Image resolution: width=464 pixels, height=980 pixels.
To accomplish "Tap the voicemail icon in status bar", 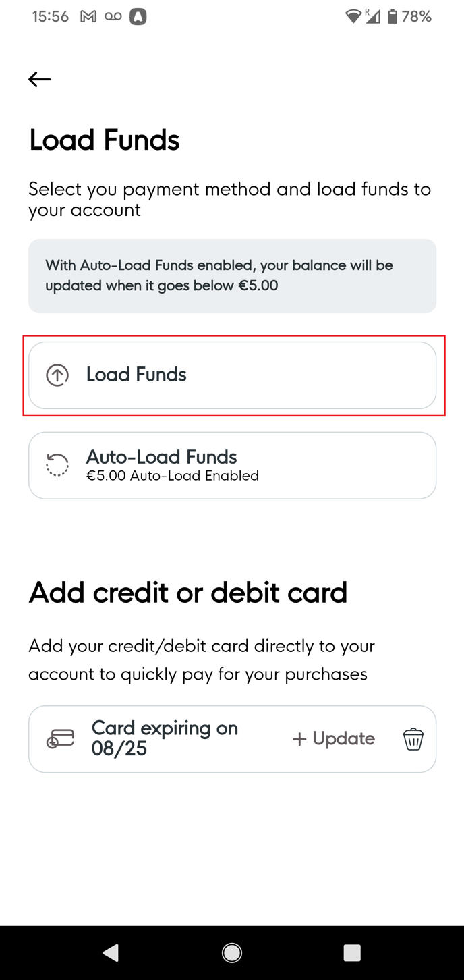I will pos(113,17).
